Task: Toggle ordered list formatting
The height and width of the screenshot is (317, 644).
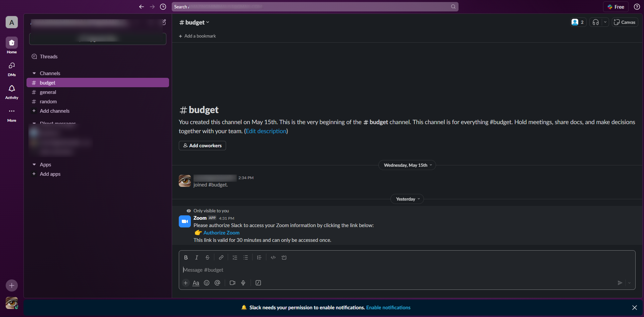Action: coord(235,257)
